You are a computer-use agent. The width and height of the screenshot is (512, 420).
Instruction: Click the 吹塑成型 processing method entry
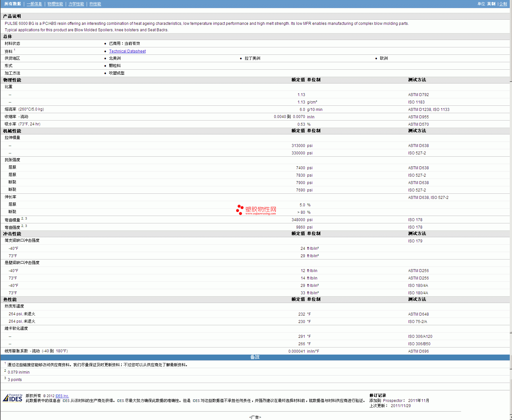point(117,73)
